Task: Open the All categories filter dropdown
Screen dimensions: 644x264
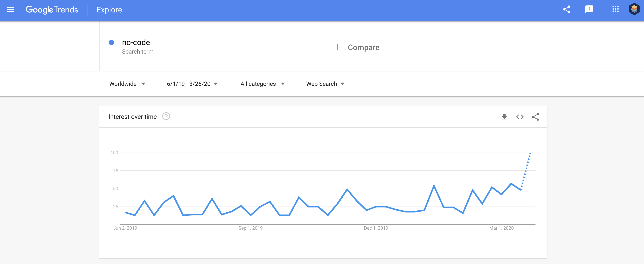Action: pos(262,84)
